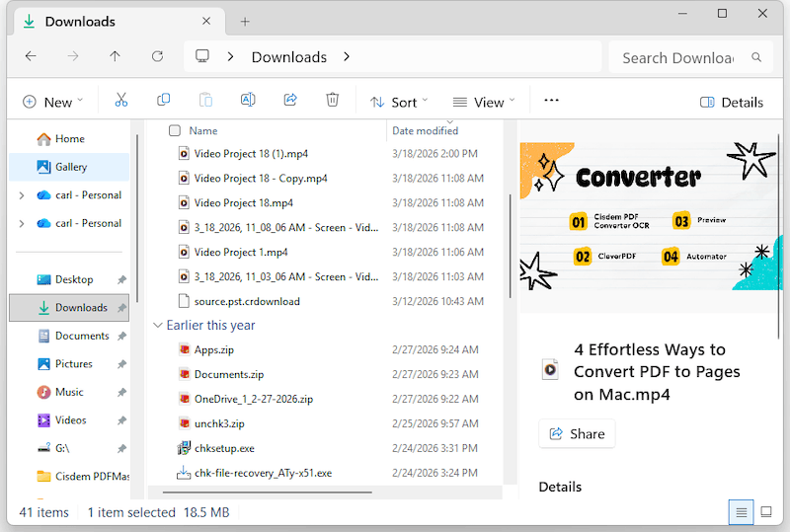Click the Cut scissors icon
Image resolution: width=790 pixels, height=532 pixels.
120,100
